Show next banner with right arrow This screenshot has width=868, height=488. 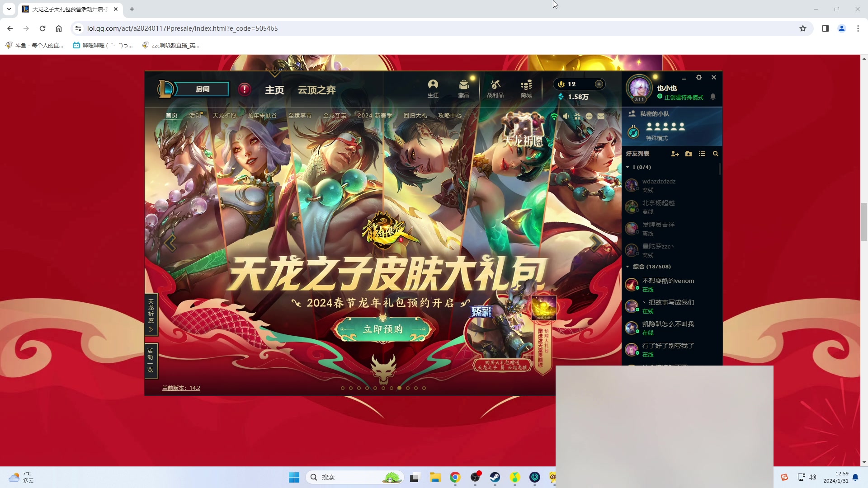[595, 243]
